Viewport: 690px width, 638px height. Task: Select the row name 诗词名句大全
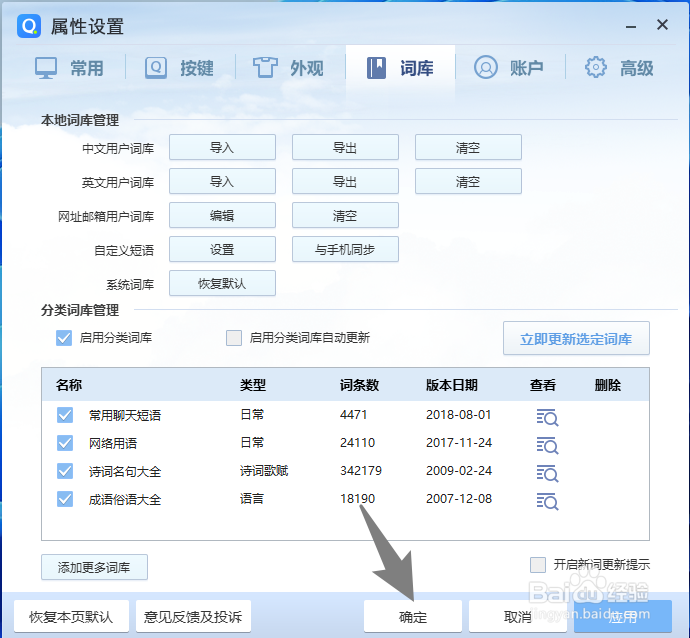tap(125, 471)
